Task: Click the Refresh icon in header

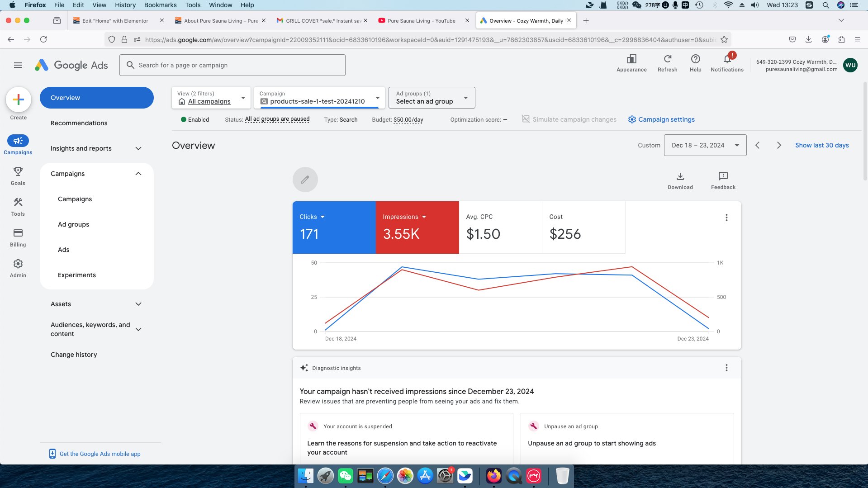Action: click(x=667, y=59)
